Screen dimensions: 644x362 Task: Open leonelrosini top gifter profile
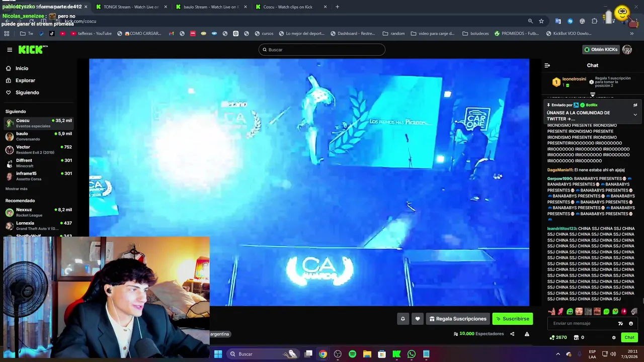(x=574, y=79)
